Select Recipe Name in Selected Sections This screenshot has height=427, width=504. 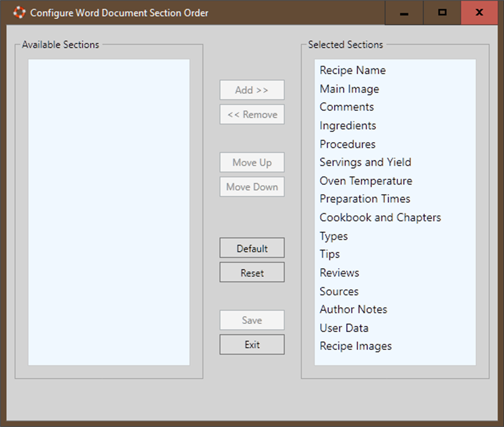353,70
